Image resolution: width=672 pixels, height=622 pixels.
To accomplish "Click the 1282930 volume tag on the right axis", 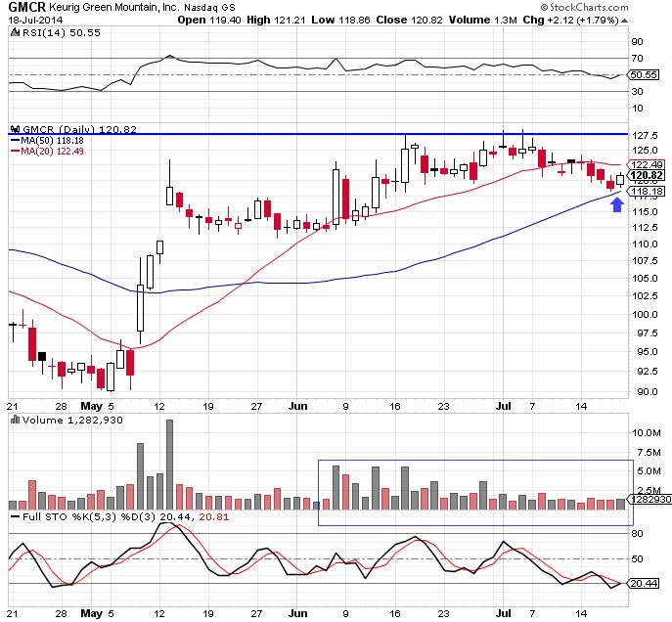I will (650, 499).
